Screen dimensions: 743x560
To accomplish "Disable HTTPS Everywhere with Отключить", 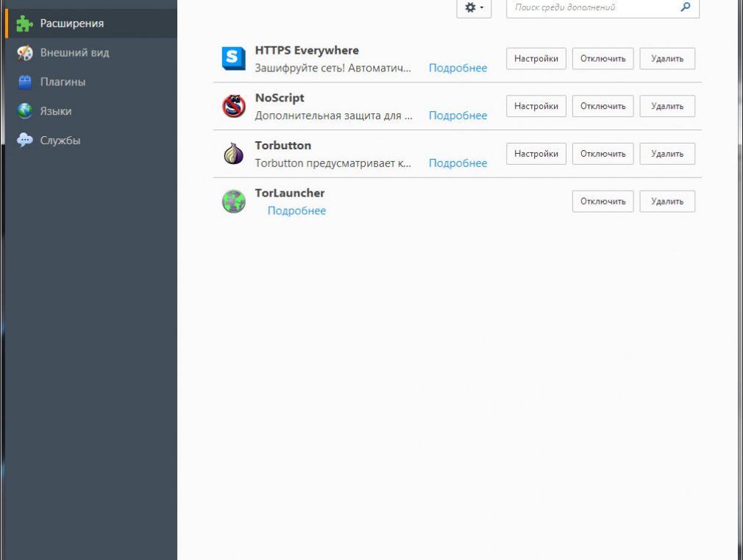I will tap(602, 58).
